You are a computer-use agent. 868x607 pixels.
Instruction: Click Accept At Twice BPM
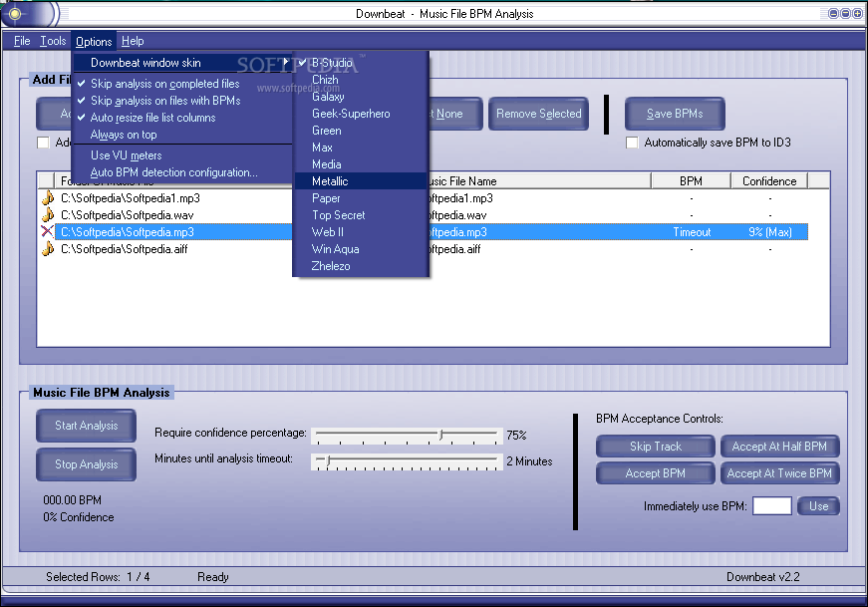[779, 473]
